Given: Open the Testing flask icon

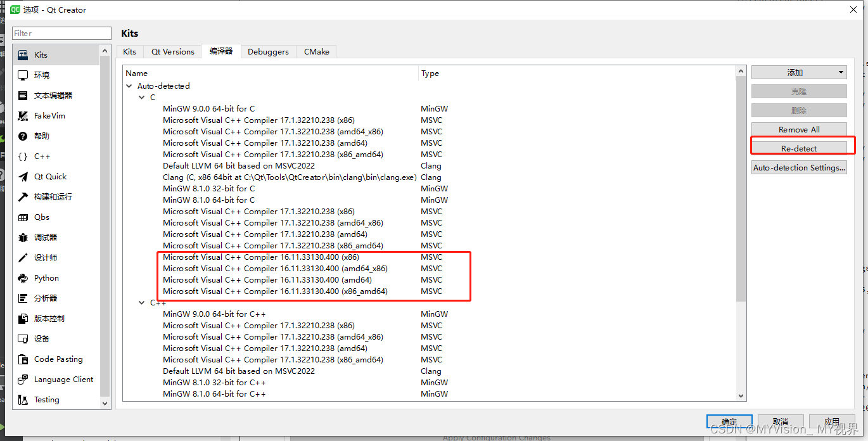Looking at the screenshot, I should tap(23, 400).
